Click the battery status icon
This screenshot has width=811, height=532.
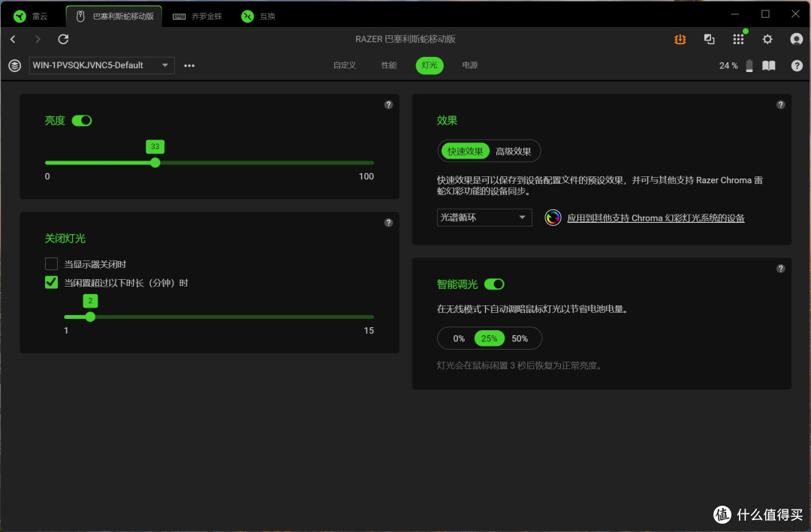tap(749, 66)
